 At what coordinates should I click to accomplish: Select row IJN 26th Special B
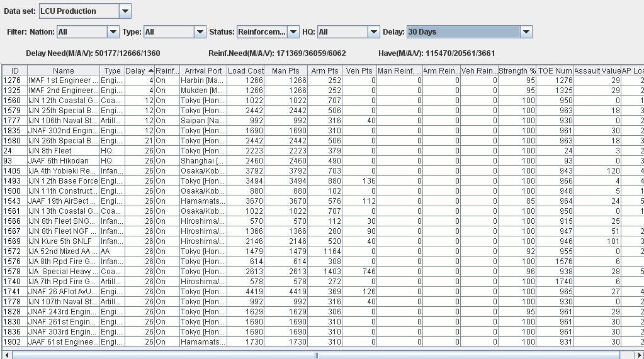[322, 141]
